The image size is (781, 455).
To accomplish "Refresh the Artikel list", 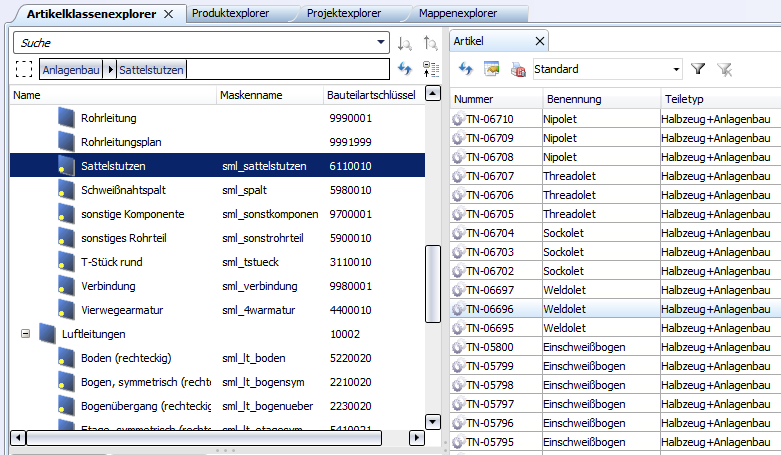I will pyautogui.click(x=466, y=69).
